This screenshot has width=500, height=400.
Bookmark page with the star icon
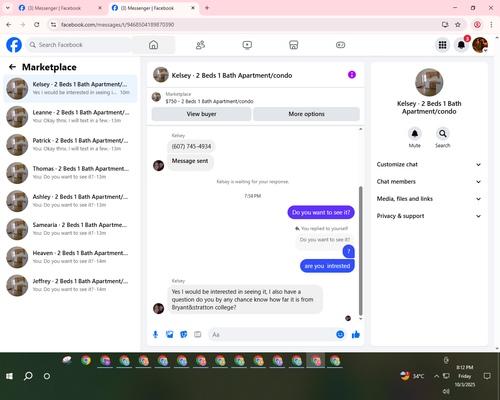tap(458, 25)
